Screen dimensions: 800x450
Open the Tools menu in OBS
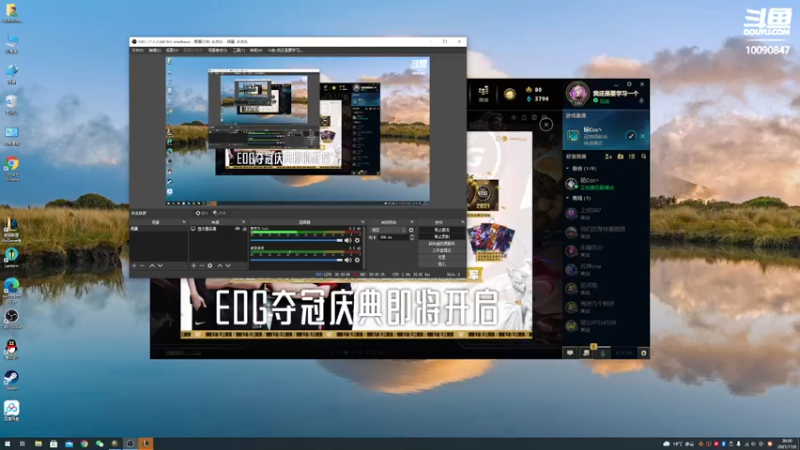239,51
